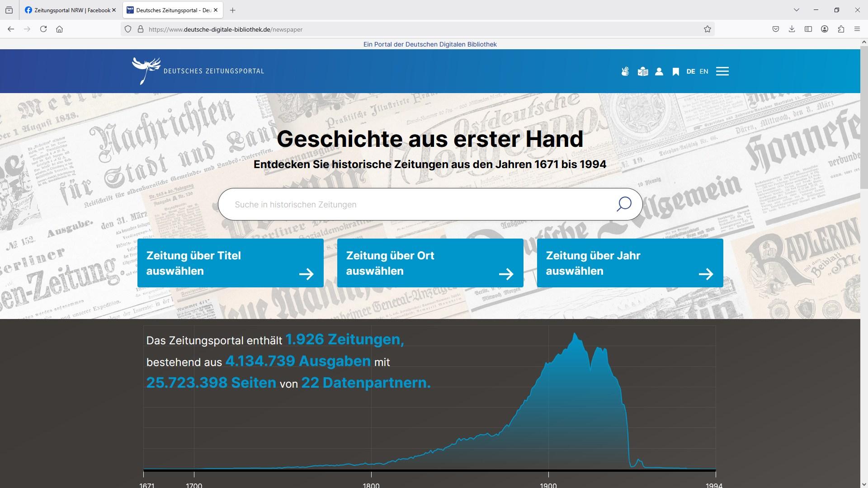Click the magnifying glass search icon

pyautogui.click(x=624, y=204)
